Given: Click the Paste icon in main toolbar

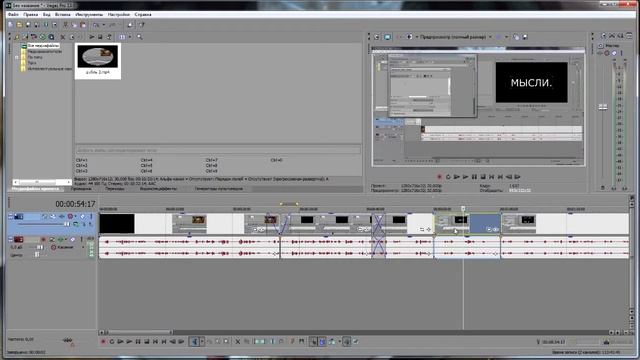Looking at the screenshot, I should point(83,24).
